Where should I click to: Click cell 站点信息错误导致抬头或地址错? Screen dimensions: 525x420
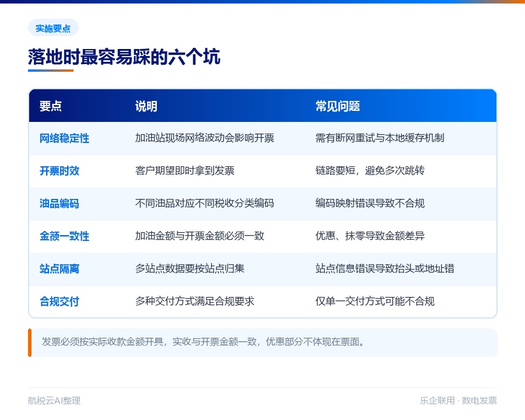[x=385, y=268]
